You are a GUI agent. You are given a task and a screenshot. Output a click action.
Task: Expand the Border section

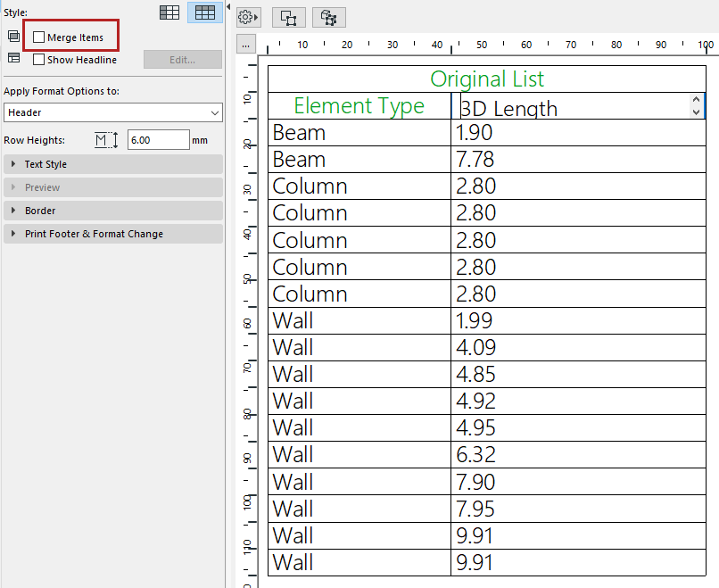(x=113, y=211)
